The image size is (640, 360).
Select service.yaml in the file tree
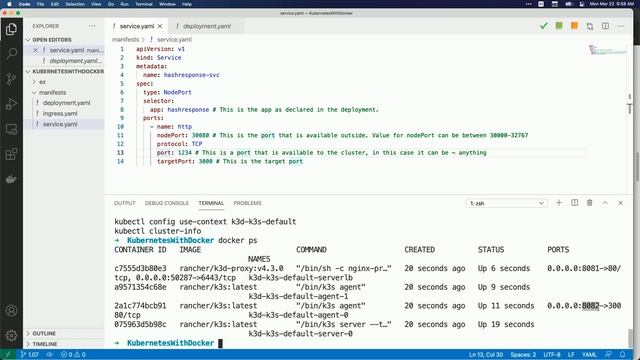pos(60,124)
